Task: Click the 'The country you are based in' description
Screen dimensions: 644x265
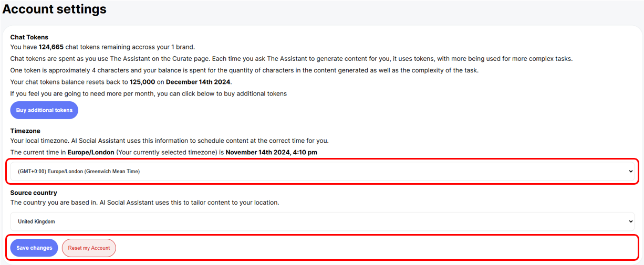Action: (144, 202)
